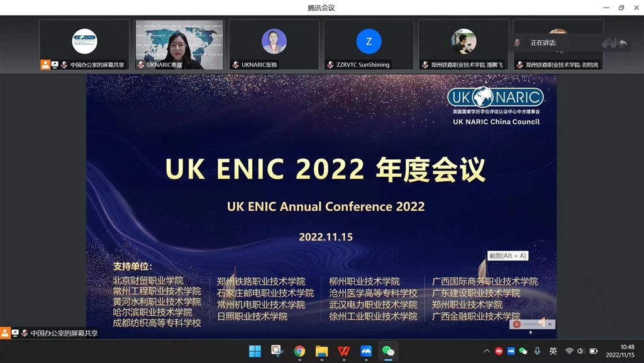Expand the system tray hidden icons chevron
The image size is (644, 363).
pyautogui.click(x=486, y=351)
